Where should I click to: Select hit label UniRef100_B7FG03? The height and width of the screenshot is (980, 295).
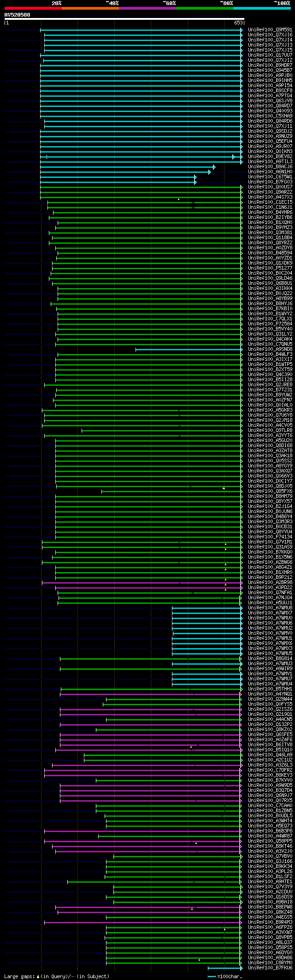(270, 182)
